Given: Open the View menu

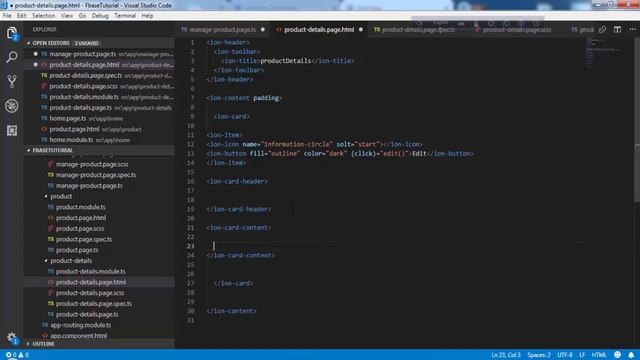Looking at the screenshot, I should pyautogui.click(x=67, y=16).
